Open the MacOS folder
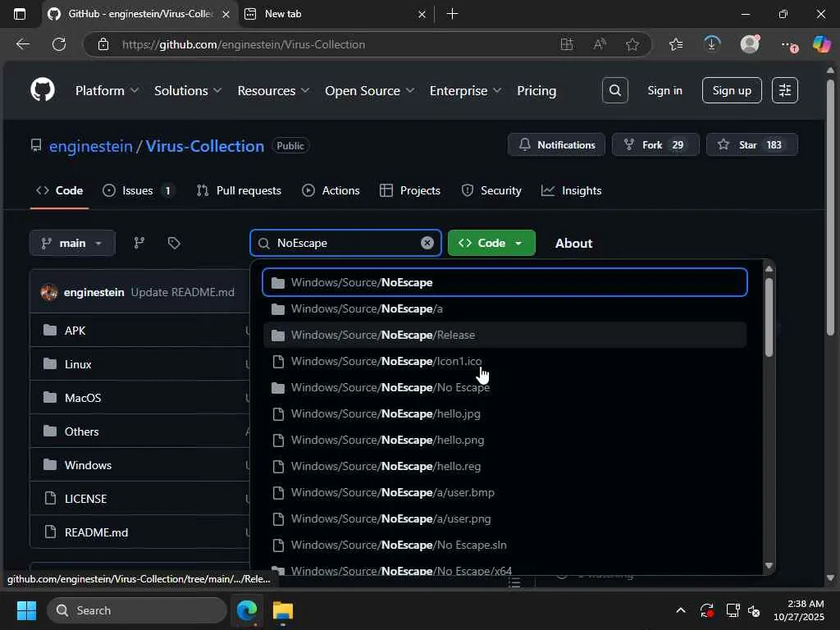This screenshot has height=630, width=840. 83,398
